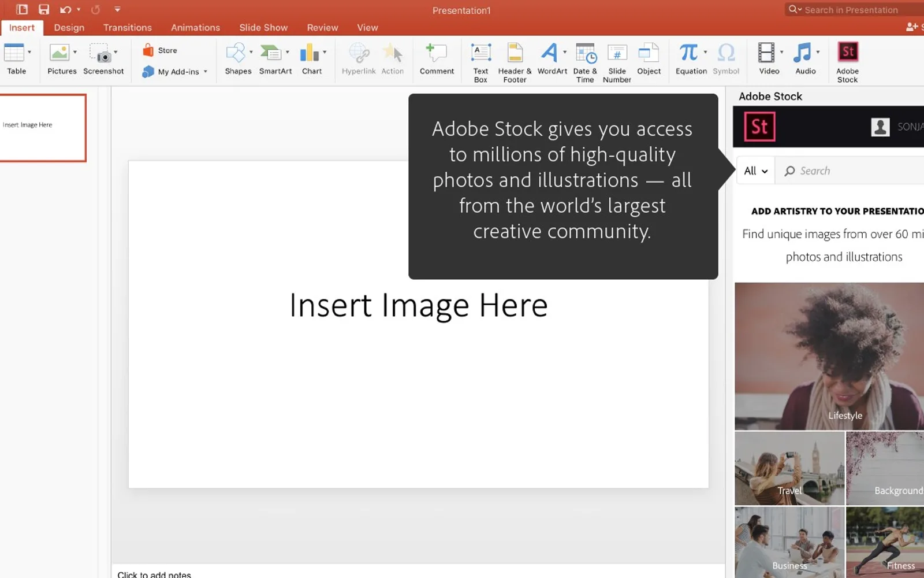The width and height of the screenshot is (924, 578).
Task: Click the Slide Number icon
Action: 617,53
